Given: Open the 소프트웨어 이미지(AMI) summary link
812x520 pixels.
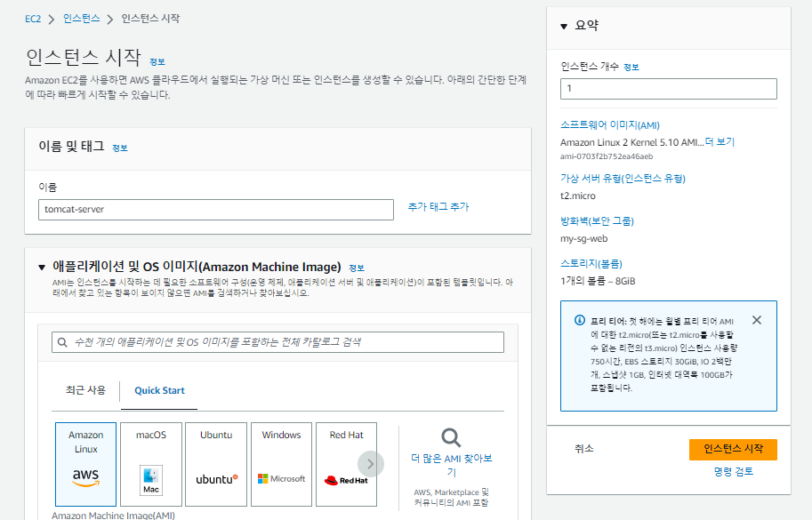Looking at the screenshot, I should 610,125.
